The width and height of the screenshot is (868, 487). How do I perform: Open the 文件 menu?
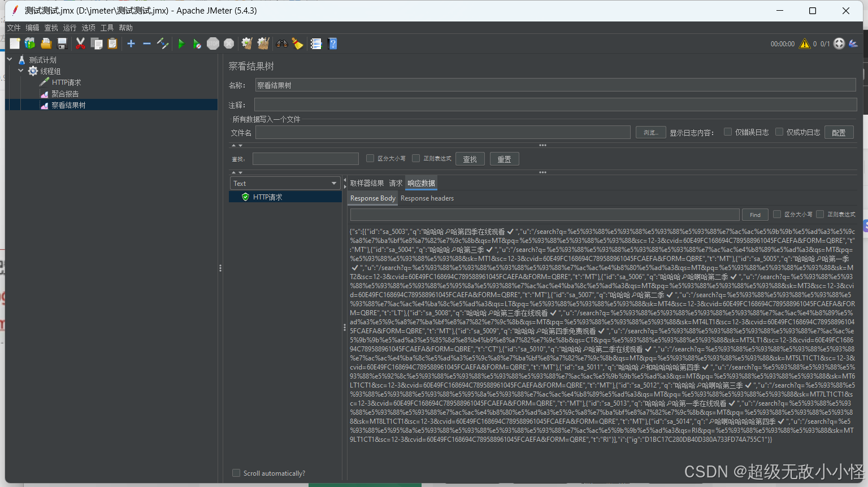coord(14,28)
